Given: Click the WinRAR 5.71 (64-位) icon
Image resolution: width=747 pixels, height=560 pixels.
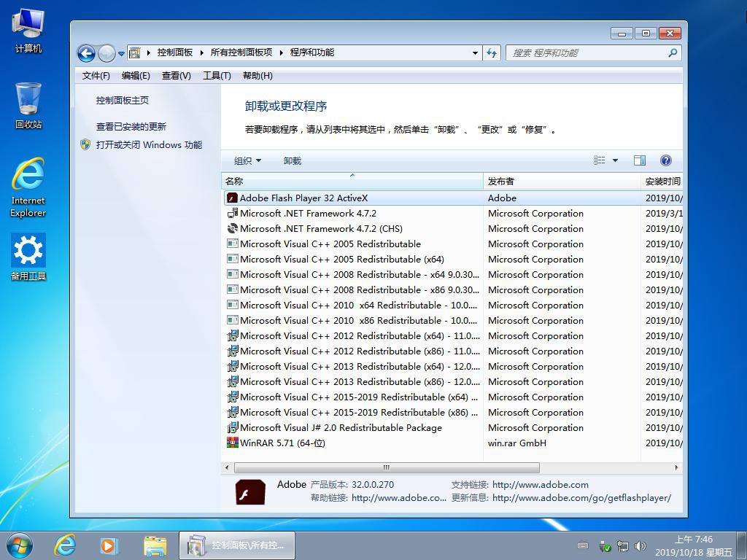Looking at the screenshot, I should pos(233,443).
